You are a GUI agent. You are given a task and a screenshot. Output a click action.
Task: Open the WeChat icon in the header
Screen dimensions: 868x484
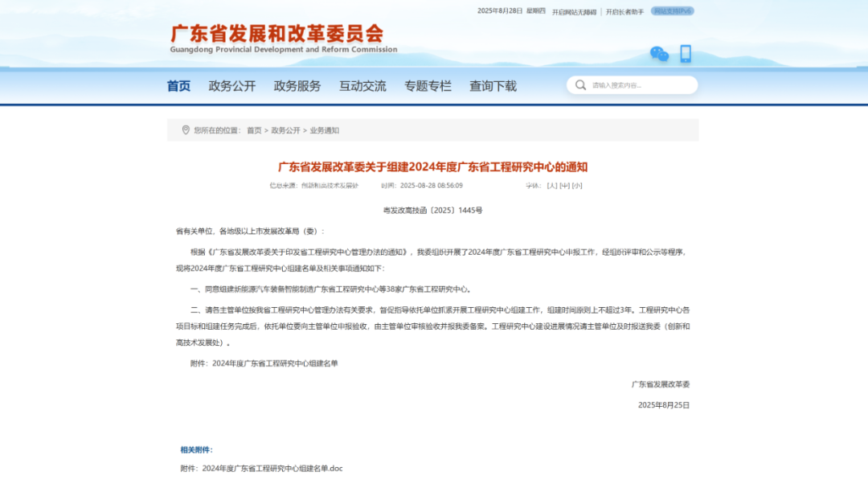(x=659, y=54)
